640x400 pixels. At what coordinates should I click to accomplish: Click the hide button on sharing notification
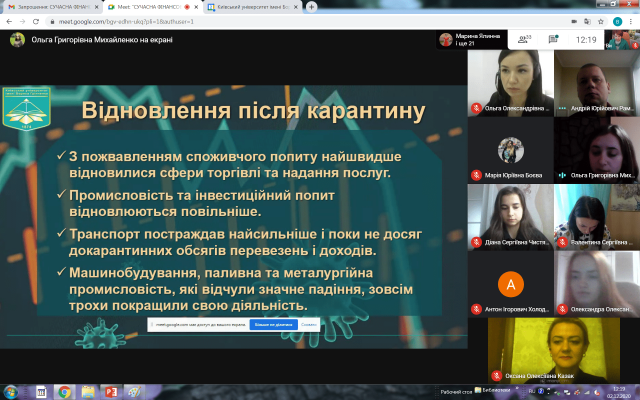[307, 325]
